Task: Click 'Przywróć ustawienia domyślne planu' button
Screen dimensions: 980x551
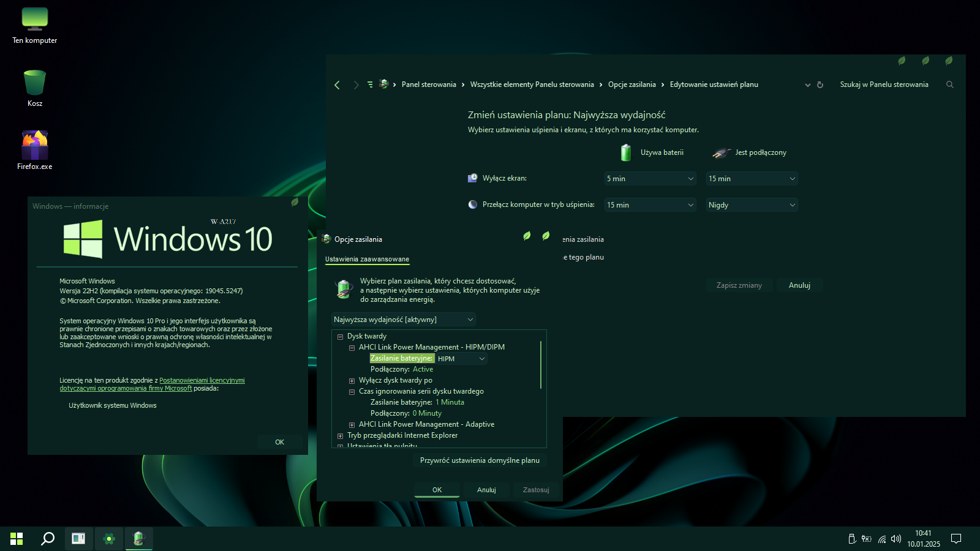Action: click(x=480, y=460)
